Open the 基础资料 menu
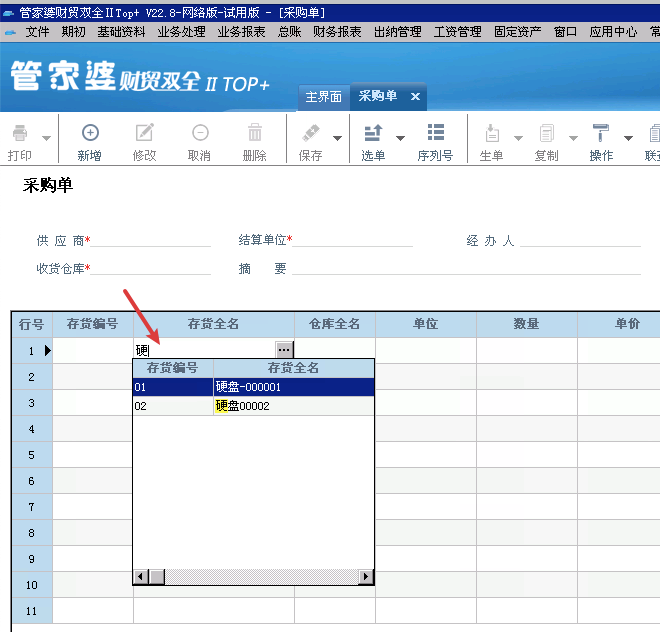Screen dimensions: 660x632 pos(121,32)
